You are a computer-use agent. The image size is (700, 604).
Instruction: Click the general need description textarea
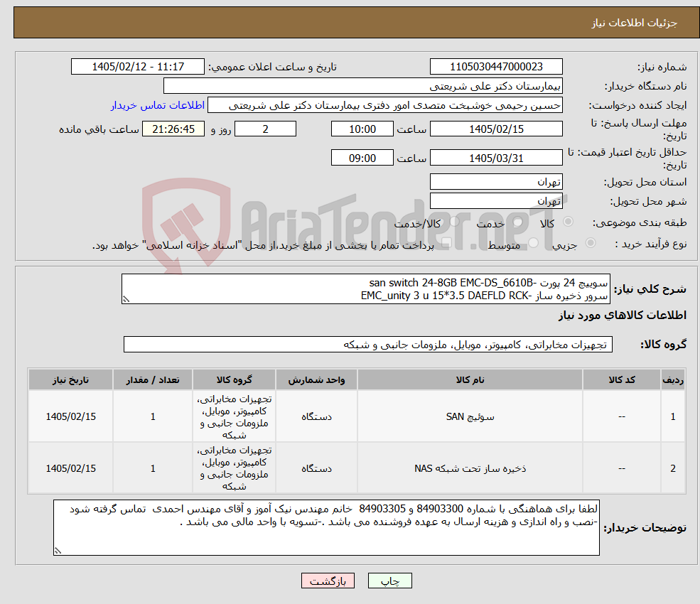coord(365,288)
